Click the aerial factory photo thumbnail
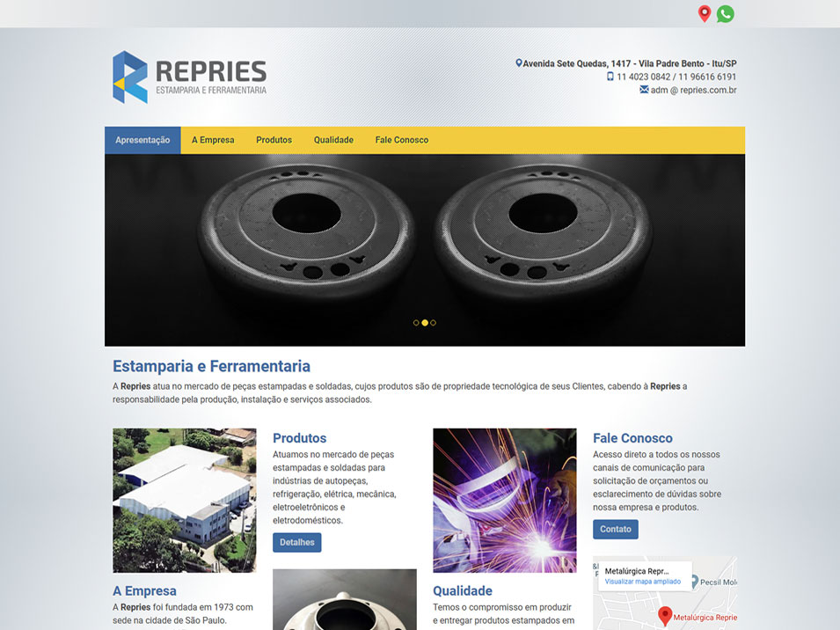This screenshot has width=840, height=630. tap(185, 501)
